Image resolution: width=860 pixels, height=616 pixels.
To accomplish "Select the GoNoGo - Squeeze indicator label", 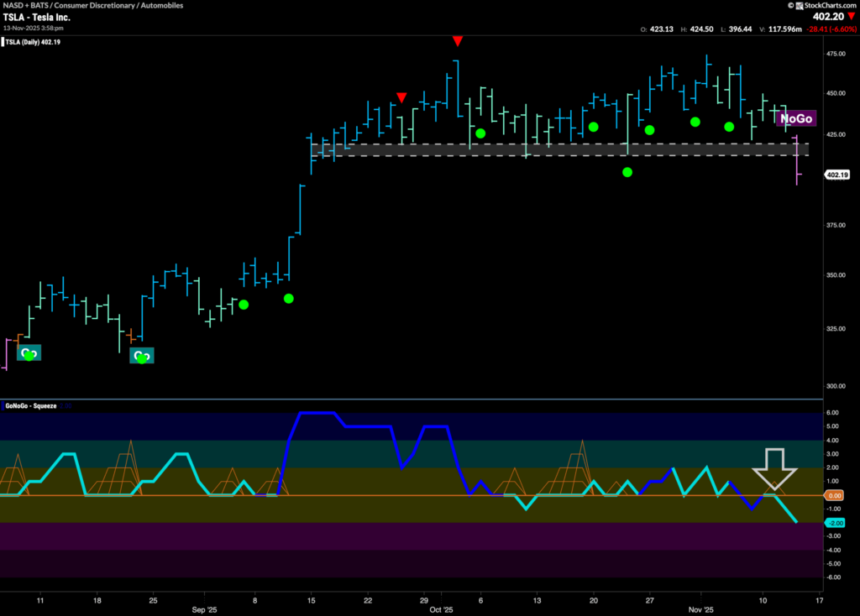I will pos(30,406).
